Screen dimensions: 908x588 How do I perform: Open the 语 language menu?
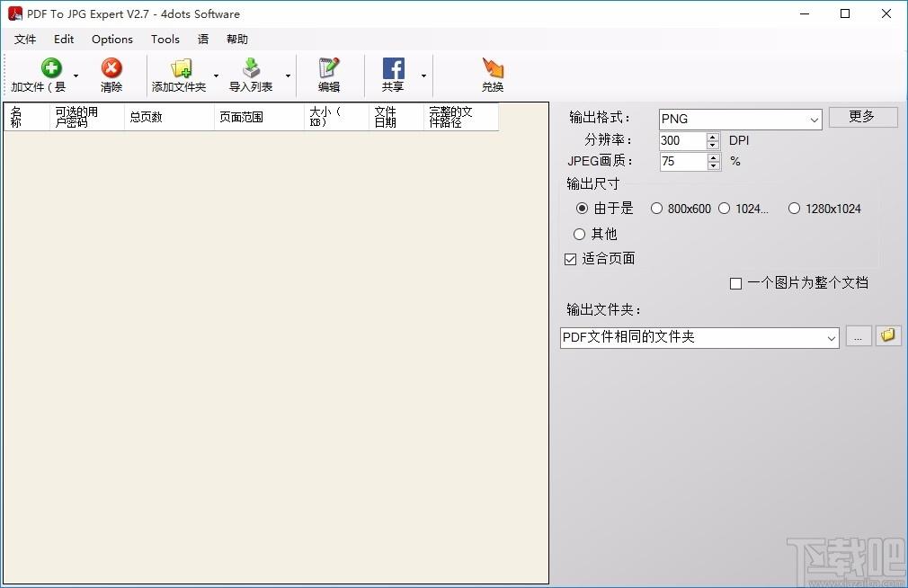pos(203,40)
